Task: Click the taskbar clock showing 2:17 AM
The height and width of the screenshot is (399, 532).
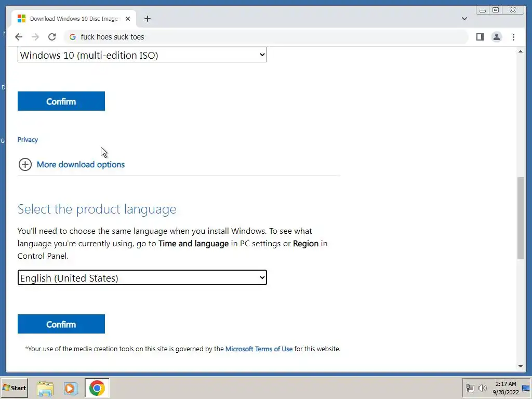Action: click(x=506, y=388)
